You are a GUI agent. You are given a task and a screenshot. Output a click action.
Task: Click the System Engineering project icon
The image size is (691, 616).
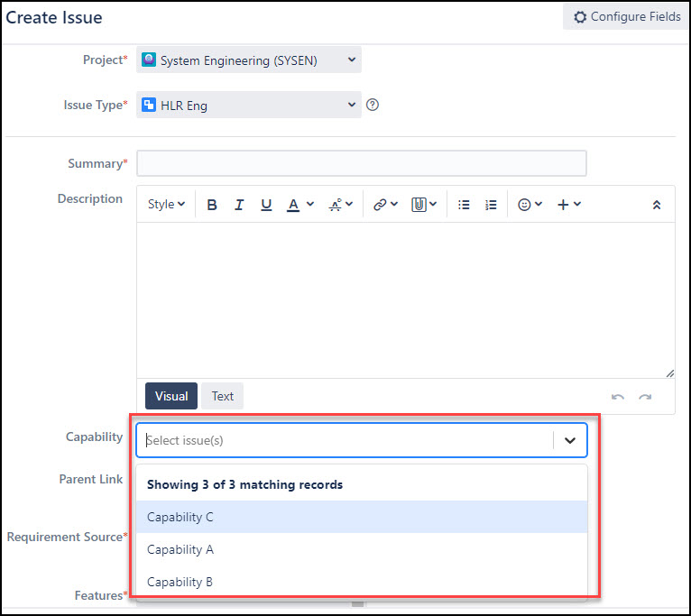coord(149,60)
